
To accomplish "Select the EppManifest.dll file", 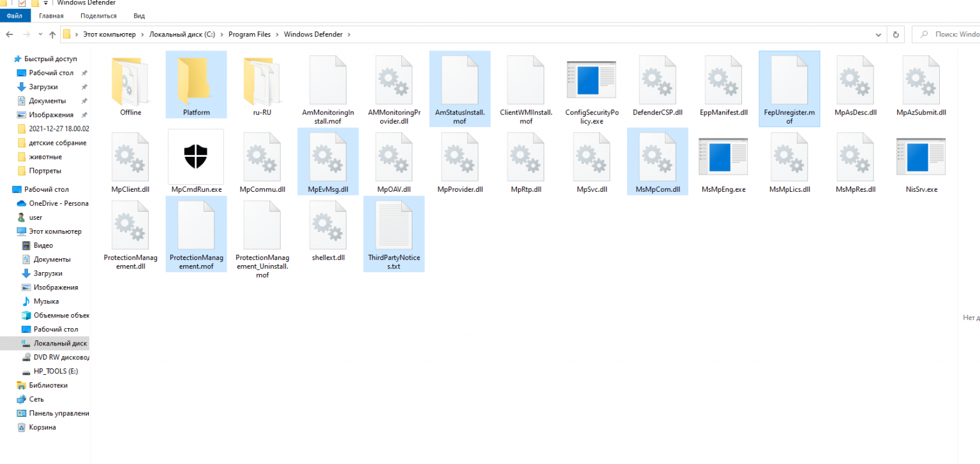I will click(x=724, y=85).
